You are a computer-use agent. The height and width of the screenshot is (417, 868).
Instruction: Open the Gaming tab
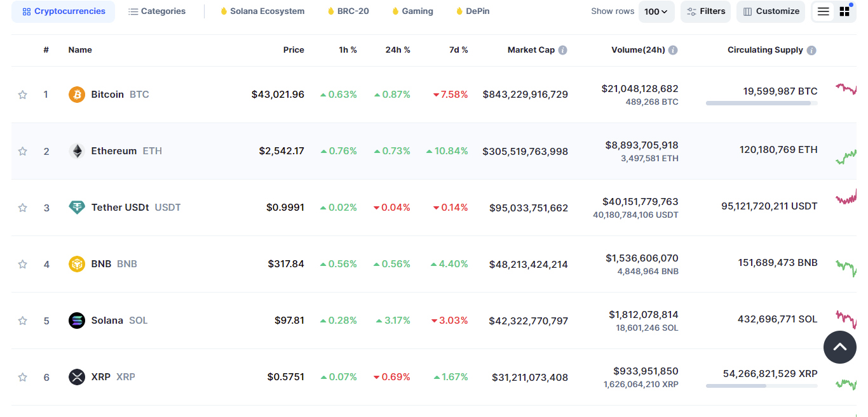(x=412, y=11)
